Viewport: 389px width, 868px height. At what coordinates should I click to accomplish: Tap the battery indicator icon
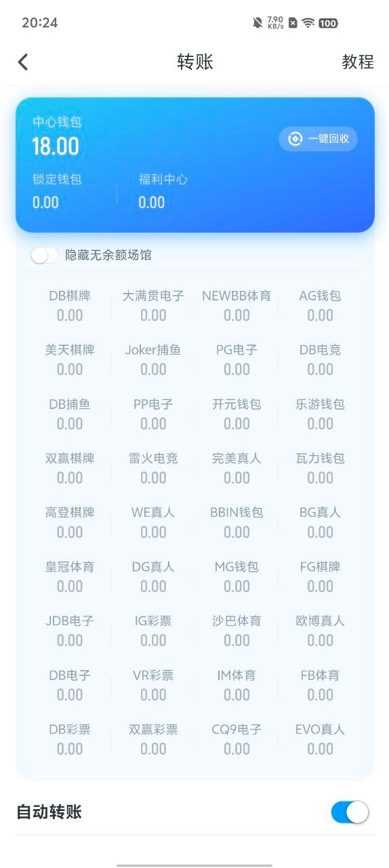click(x=328, y=22)
